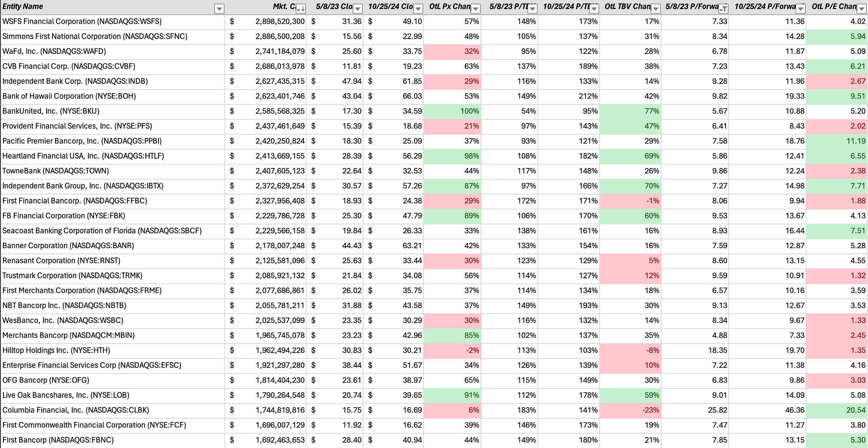Viewport: 868px width, 448px height.
Task: Click Seacoast Banking Corporation of Florida cell
Action: [113, 231]
